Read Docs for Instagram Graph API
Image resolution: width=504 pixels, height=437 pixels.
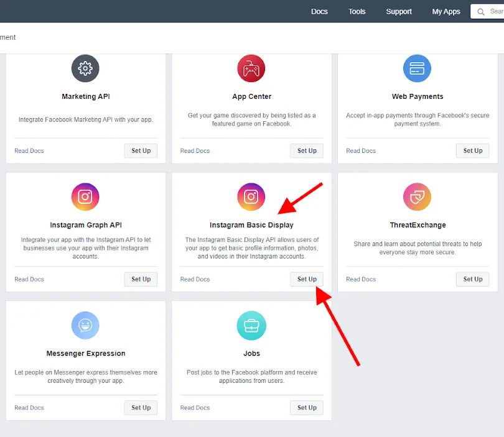tap(29, 279)
